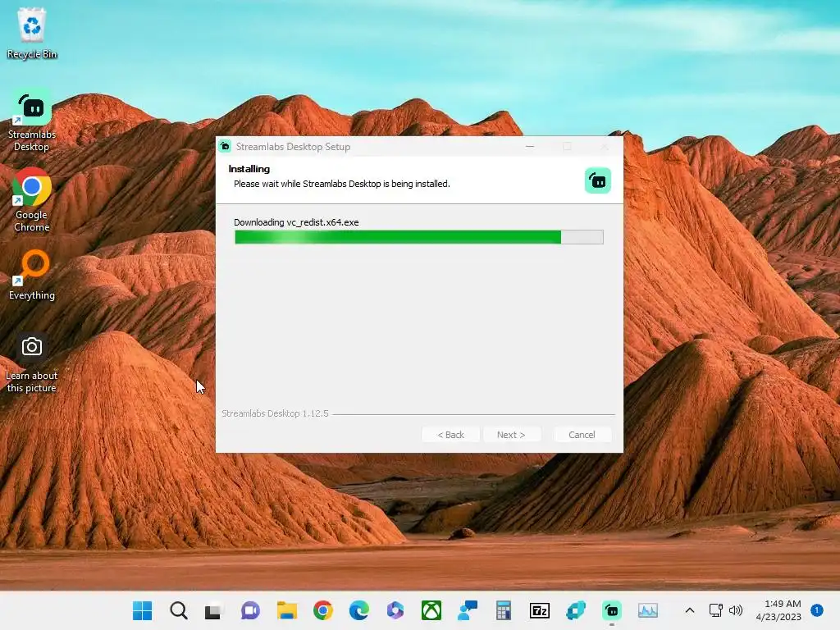The height and width of the screenshot is (630, 840).
Task: Open the Chat app on the taskbar
Action: [x=250, y=610]
